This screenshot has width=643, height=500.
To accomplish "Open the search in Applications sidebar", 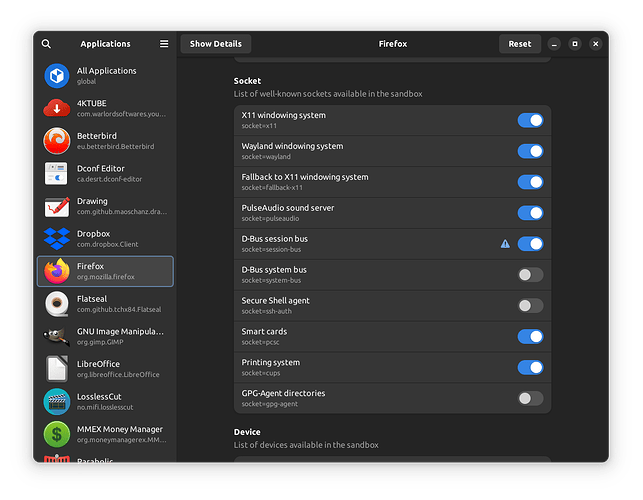I will pyautogui.click(x=46, y=44).
